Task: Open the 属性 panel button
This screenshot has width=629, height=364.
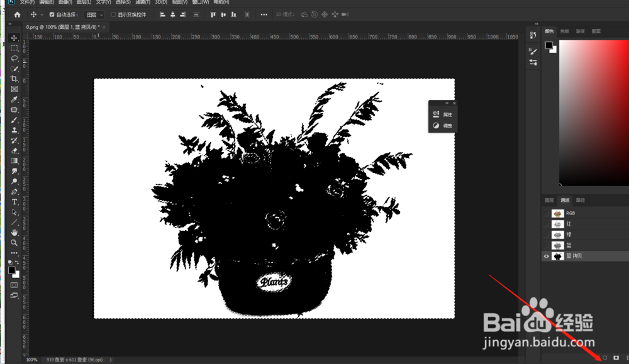Action: 442,114
